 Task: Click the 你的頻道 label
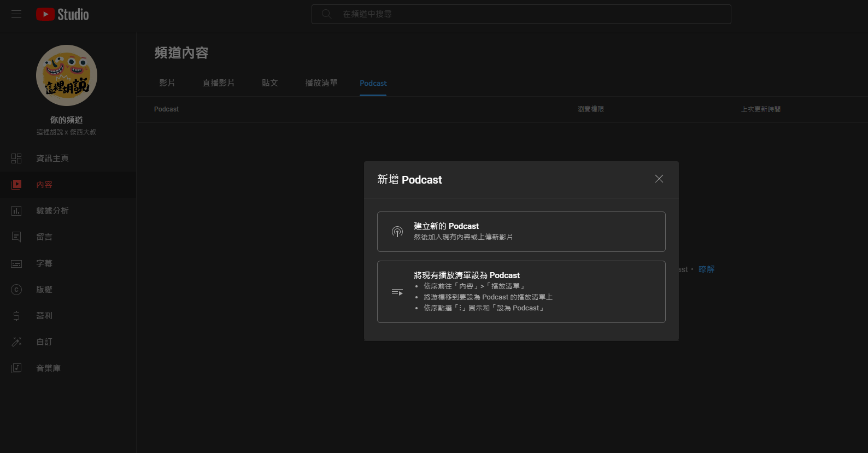[67, 120]
